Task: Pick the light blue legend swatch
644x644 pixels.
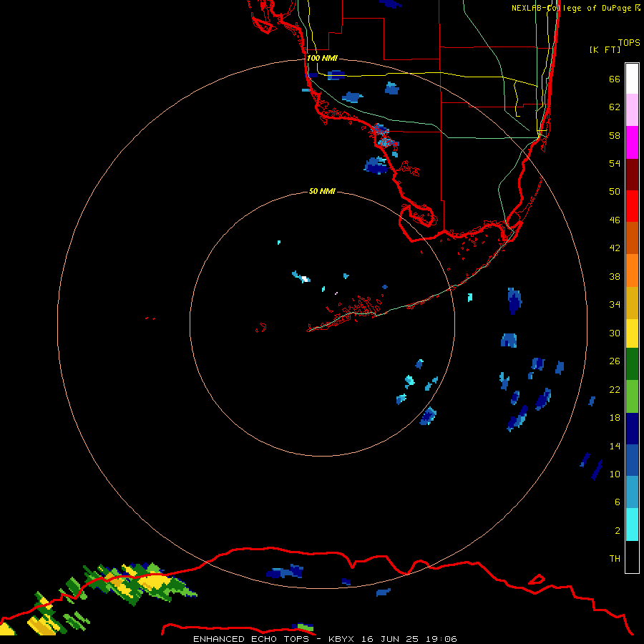Action: click(632, 492)
